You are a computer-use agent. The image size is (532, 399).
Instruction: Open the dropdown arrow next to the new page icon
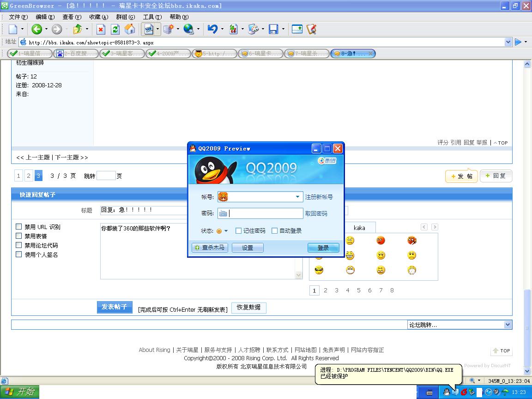click(x=22, y=29)
